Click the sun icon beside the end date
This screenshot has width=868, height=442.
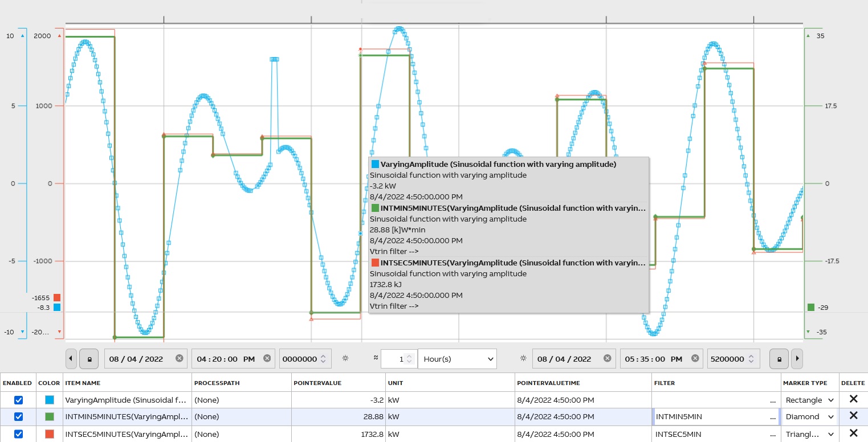click(x=523, y=358)
